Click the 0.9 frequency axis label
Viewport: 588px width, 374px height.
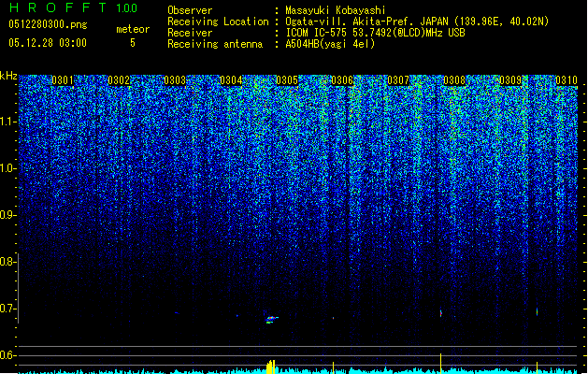8,215
